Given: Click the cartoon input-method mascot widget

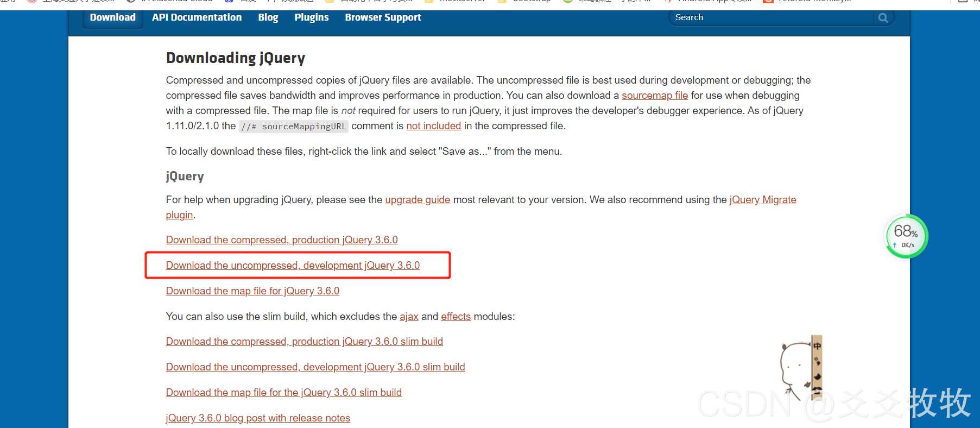Looking at the screenshot, I should [x=801, y=368].
